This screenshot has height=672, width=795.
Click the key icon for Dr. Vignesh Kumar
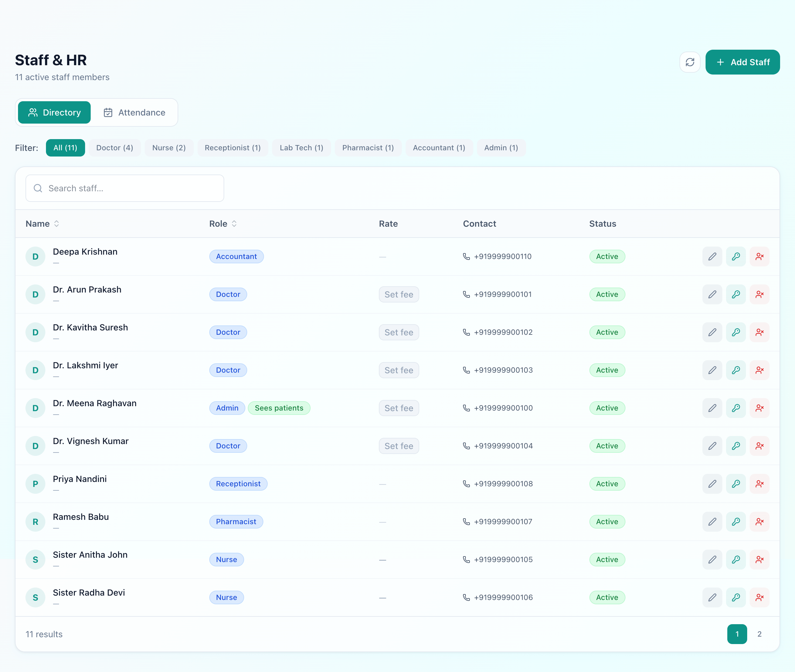click(x=736, y=446)
